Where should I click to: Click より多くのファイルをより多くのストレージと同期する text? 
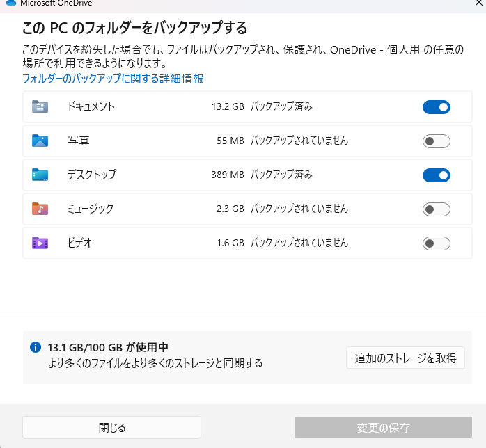[155, 363]
